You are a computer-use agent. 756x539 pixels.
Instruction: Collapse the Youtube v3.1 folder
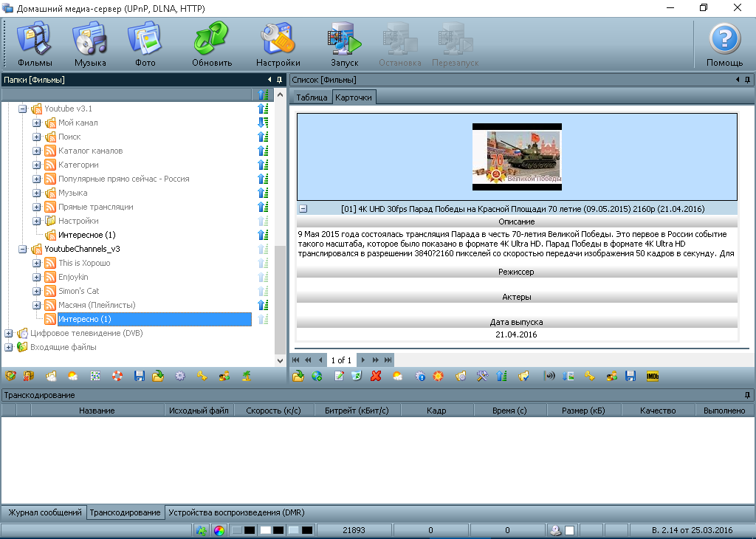23,109
